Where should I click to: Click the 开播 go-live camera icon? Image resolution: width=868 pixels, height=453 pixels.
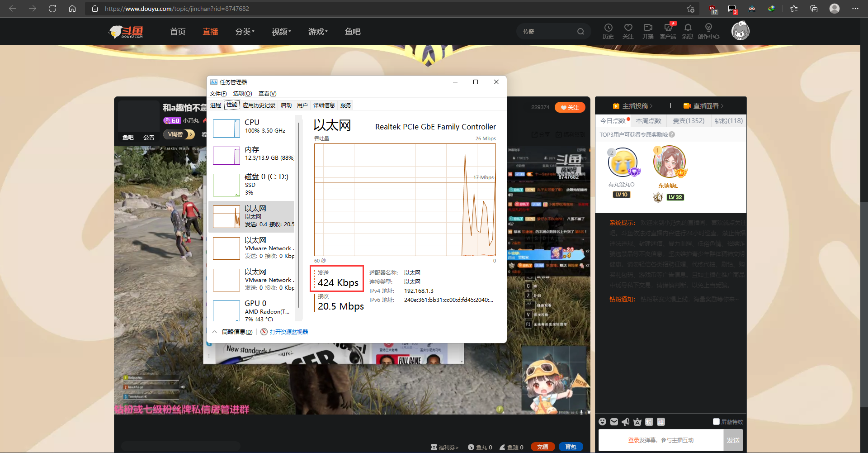(648, 31)
